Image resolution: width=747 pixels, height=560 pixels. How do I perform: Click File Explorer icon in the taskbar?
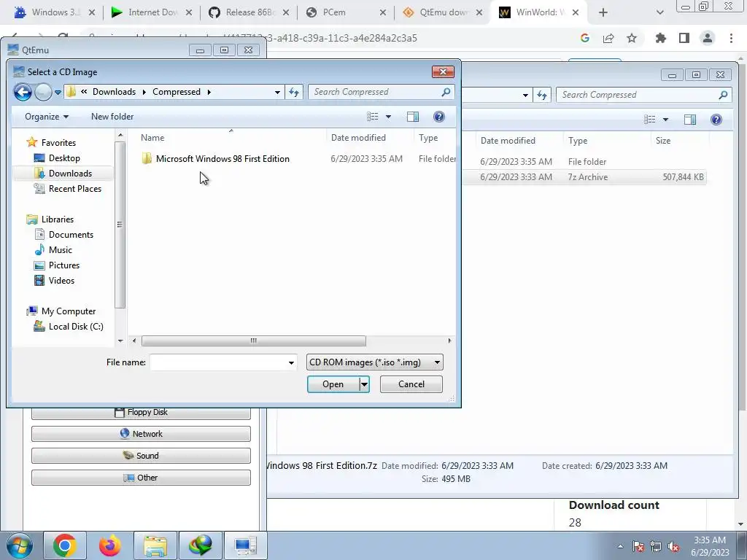tap(155, 545)
